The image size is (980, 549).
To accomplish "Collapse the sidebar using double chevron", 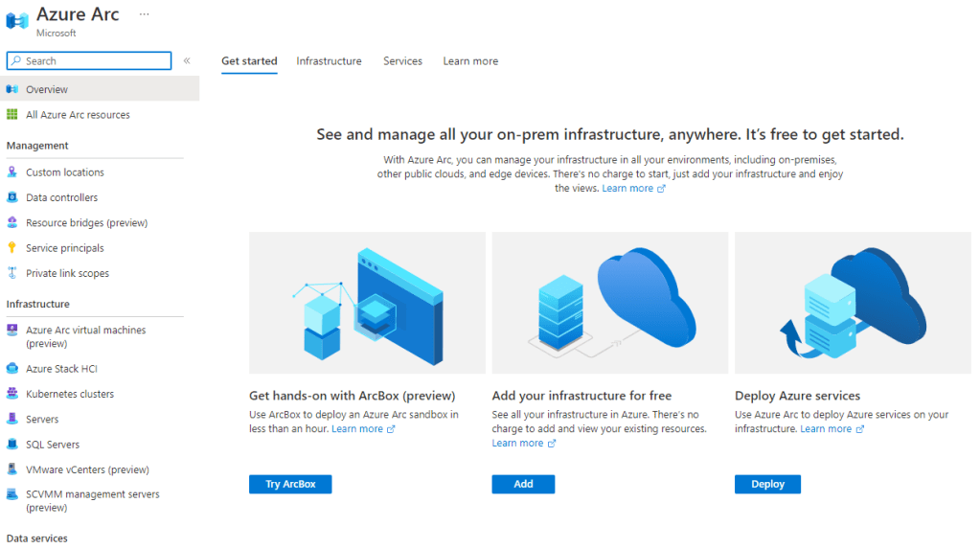I will pos(187,60).
